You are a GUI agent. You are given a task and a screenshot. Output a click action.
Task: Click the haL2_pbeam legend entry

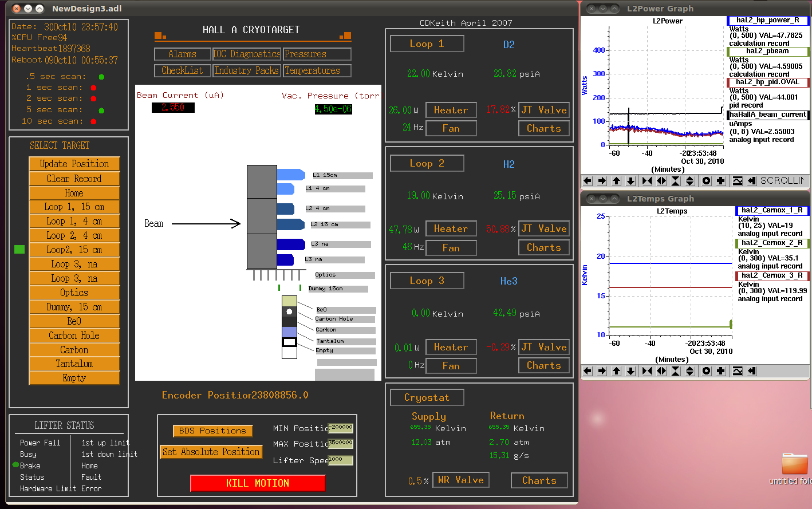(x=768, y=52)
